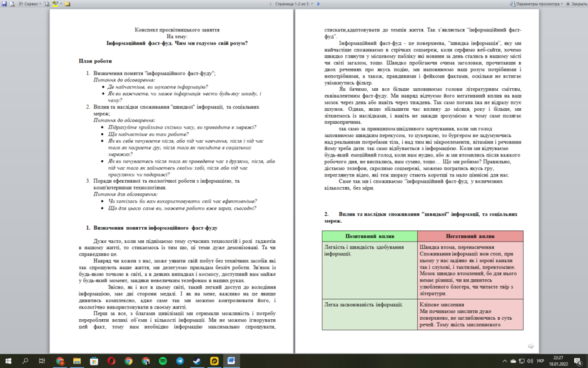Open Task View on taskbar
The width and height of the screenshot is (588, 368).
42,361
